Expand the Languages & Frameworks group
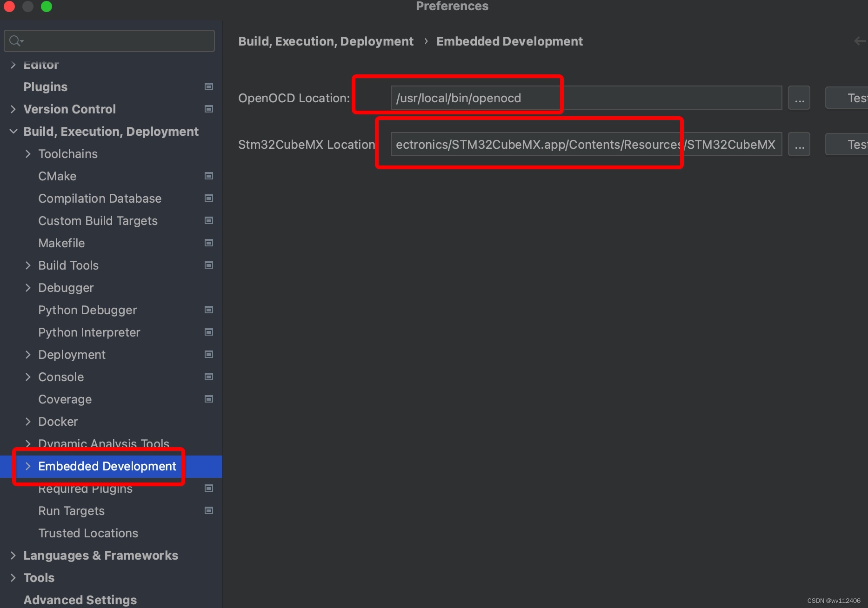Viewport: 868px width, 608px height. 13,555
